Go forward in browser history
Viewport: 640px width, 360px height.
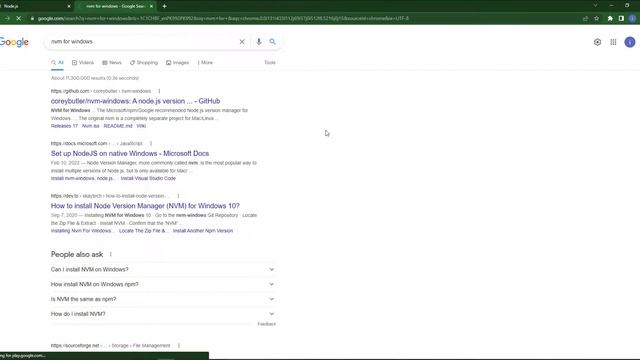tap(7, 18)
